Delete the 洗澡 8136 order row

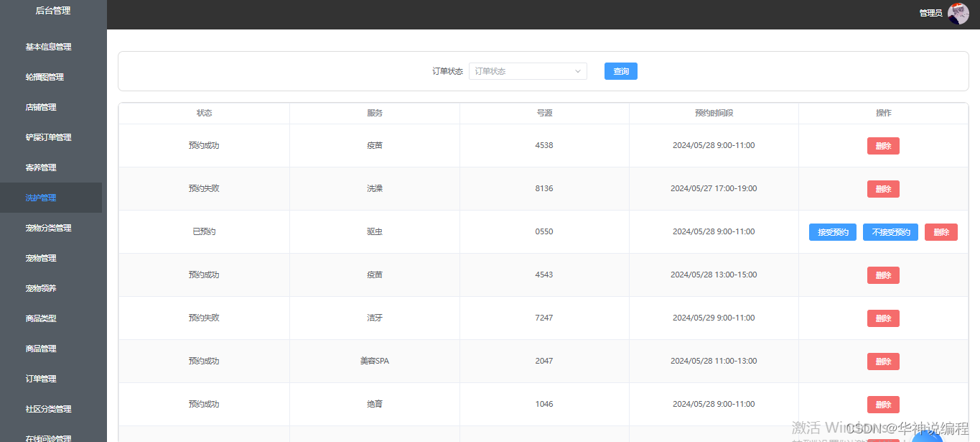point(883,189)
